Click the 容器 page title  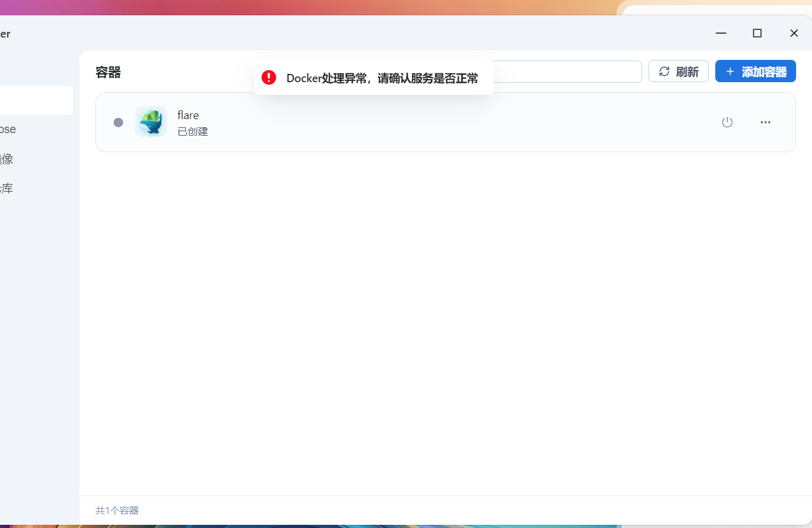[x=108, y=72]
